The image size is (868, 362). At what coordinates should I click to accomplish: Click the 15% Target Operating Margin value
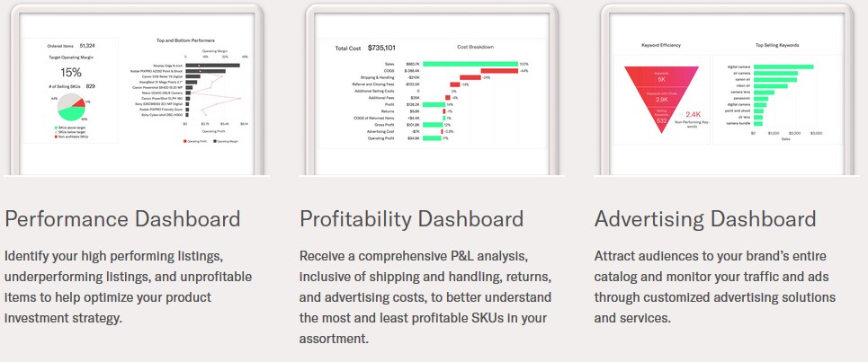click(71, 73)
